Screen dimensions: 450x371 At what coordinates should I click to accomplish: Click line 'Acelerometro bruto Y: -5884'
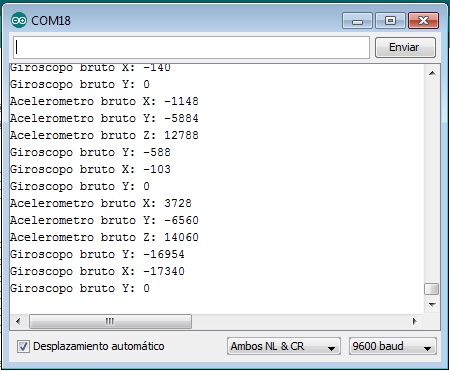tap(104, 118)
